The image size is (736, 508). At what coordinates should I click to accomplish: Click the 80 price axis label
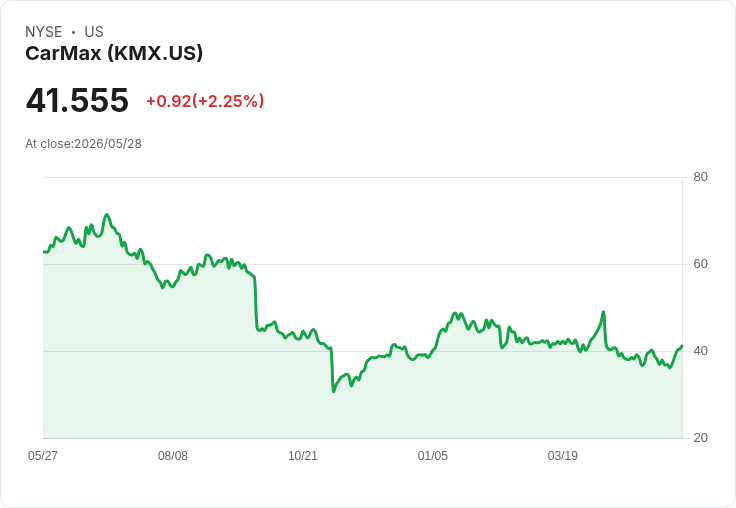[700, 177]
